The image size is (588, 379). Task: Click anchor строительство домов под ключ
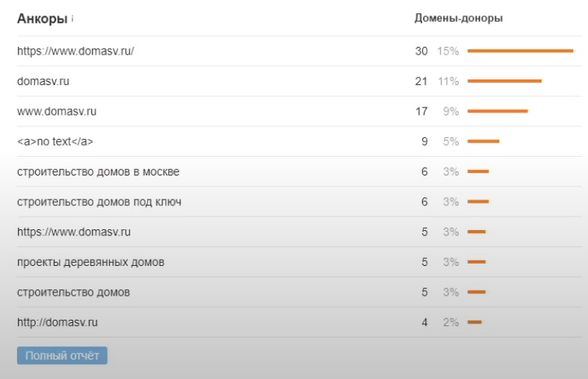click(99, 202)
